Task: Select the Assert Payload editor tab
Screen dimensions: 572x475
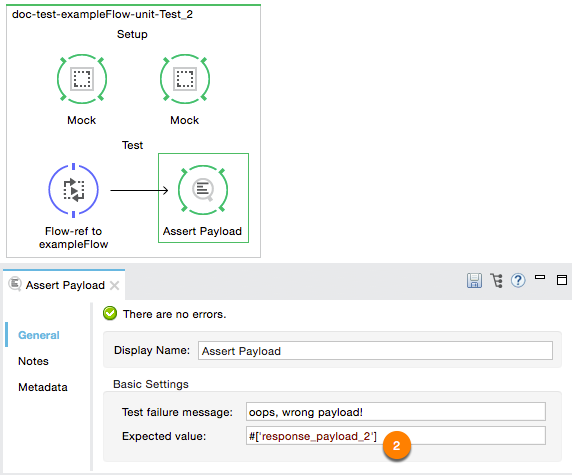Action: (65, 285)
